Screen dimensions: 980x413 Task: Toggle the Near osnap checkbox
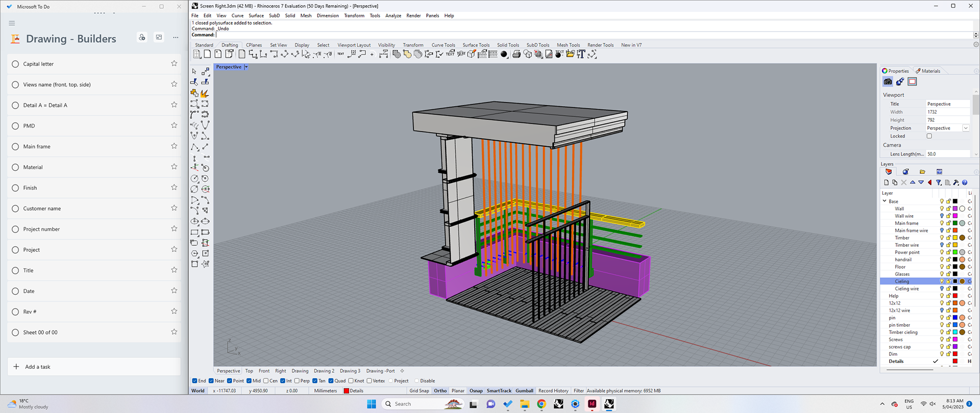click(211, 381)
